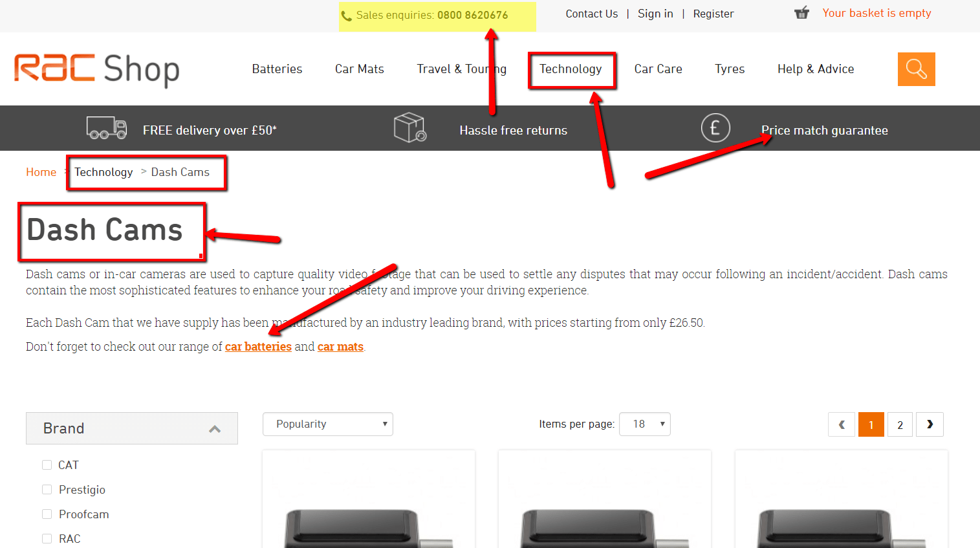Click the 'Price match guarantee' text

click(x=825, y=130)
